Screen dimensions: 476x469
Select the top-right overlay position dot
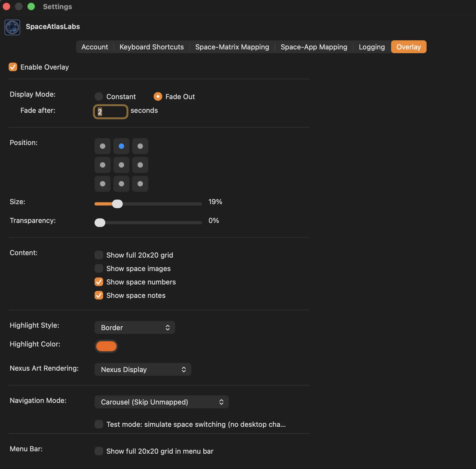point(140,146)
